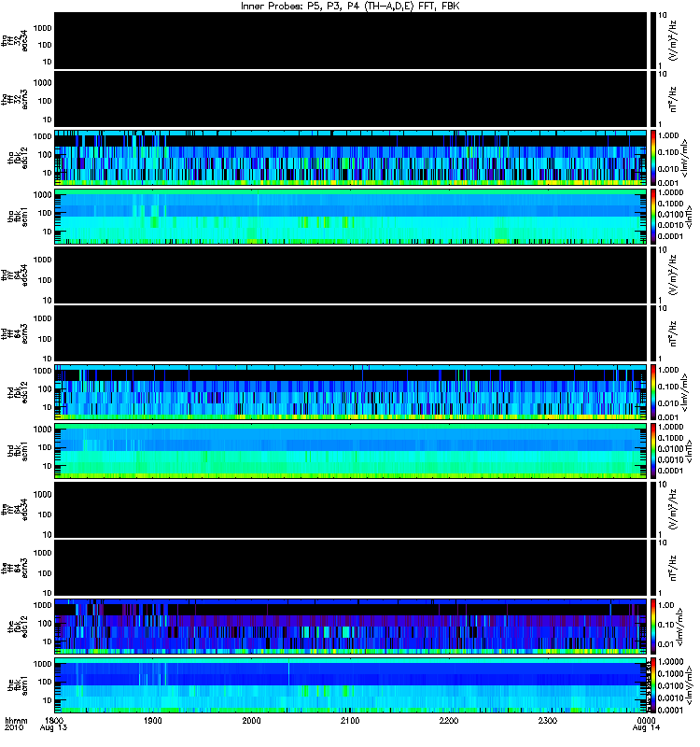Click the 1800 time tick label
The image size is (700, 747).
coord(53,720)
